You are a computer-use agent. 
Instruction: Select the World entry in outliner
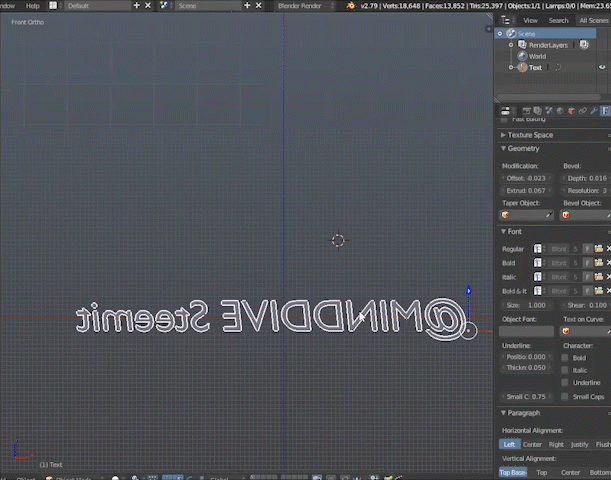coord(537,56)
